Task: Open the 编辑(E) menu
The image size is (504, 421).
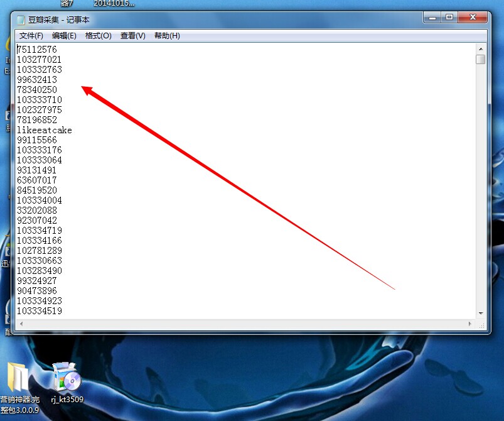Action: 64,36
